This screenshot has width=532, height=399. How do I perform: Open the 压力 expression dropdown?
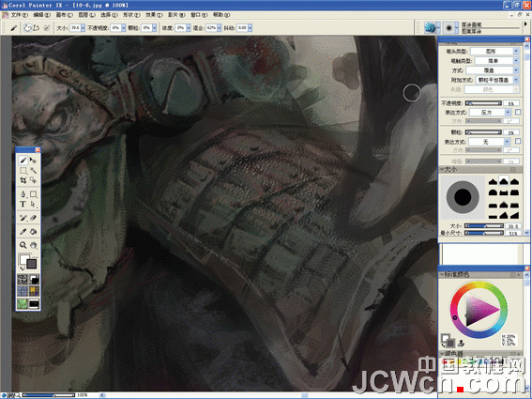[491, 113]
